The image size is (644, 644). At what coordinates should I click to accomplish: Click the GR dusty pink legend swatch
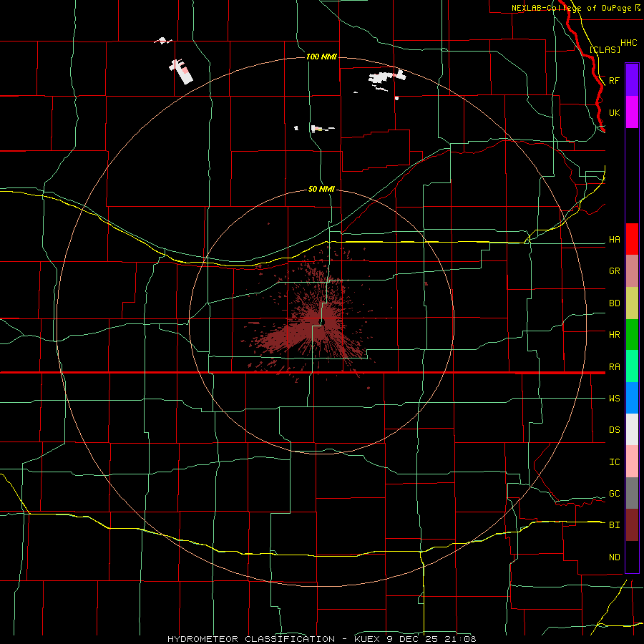[632, 271]
